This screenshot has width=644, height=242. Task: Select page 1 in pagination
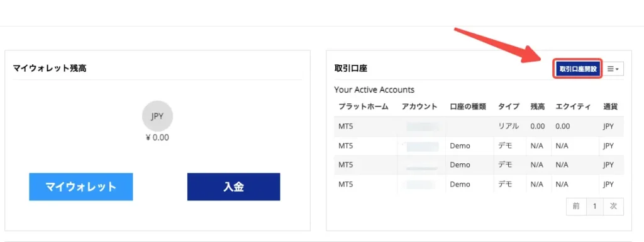click(595, 207)
